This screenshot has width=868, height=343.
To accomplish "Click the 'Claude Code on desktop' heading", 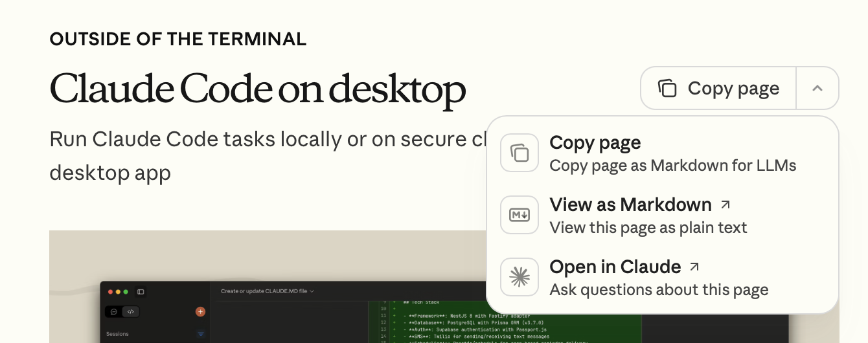I will pos(258,88).
